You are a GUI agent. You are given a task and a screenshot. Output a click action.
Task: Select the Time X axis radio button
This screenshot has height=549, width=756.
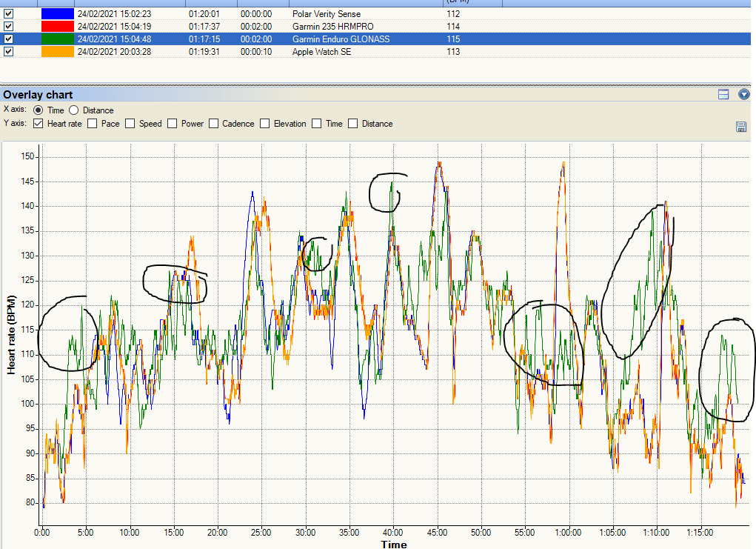coord(38,110)
